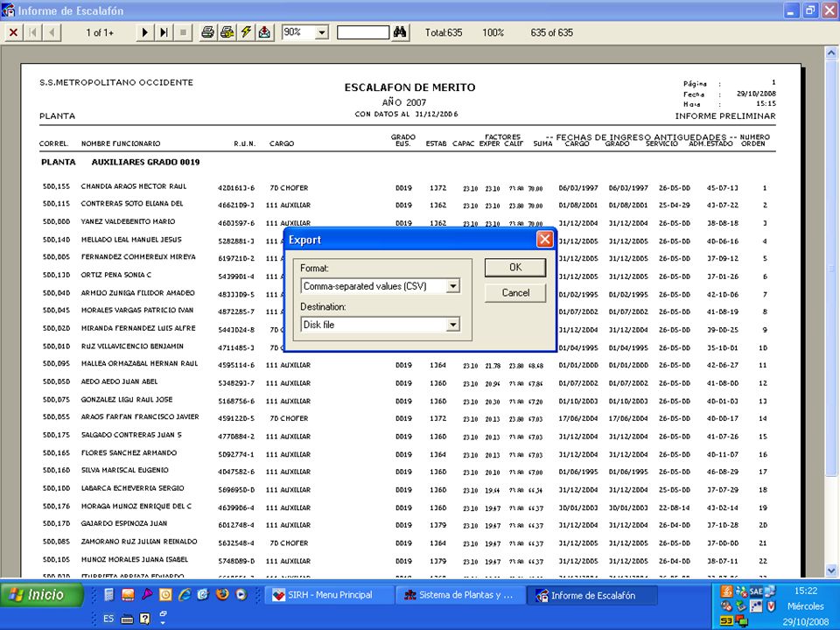This screenshot has height=630, width=840.
Task: Cancel the Export dialog
Action: tap(515, 293)
